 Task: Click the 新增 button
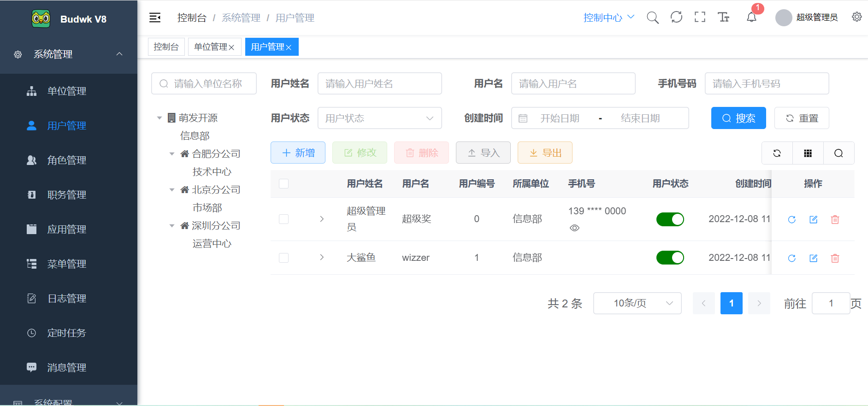(x=298, y=153)
